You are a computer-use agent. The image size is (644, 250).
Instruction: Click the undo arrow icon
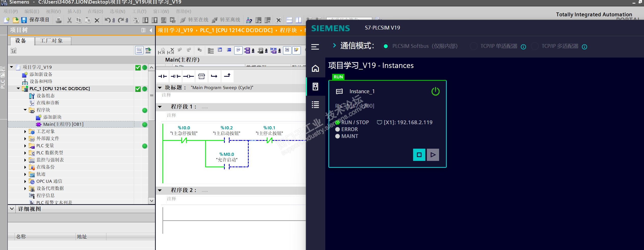(108, 20)
